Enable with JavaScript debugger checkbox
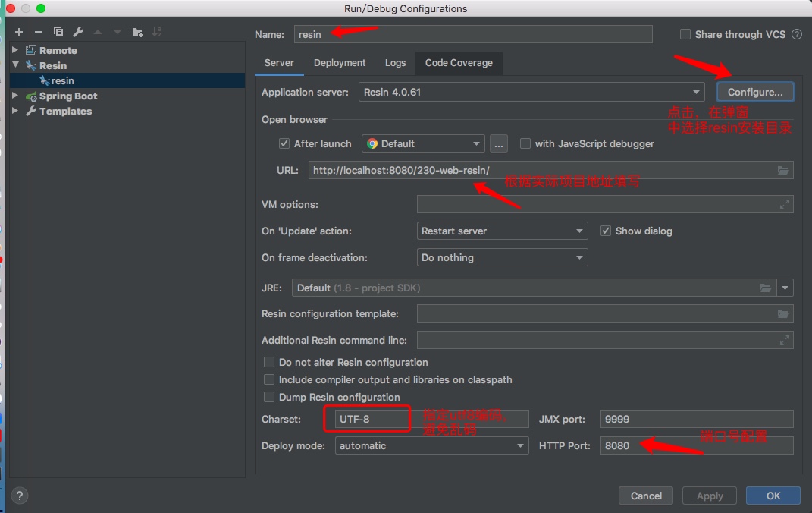812x513 pixels. pos(525,143)
